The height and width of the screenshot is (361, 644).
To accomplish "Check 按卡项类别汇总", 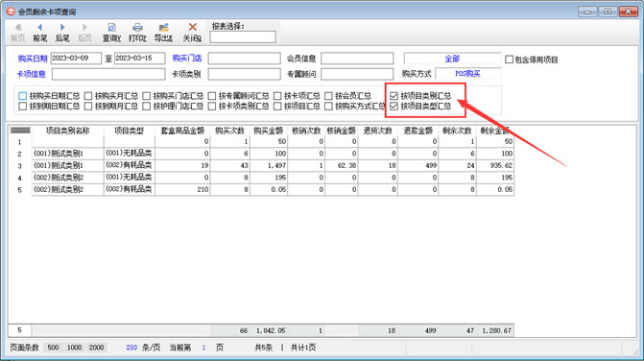I will tap(212, 107).
